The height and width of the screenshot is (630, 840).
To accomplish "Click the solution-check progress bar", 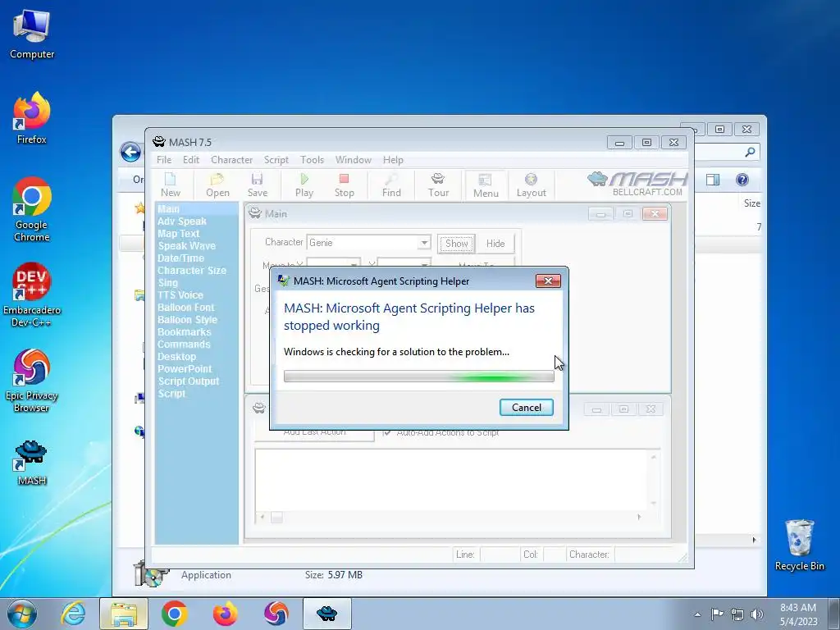I will pyautogui.click(x=419, y=377).
